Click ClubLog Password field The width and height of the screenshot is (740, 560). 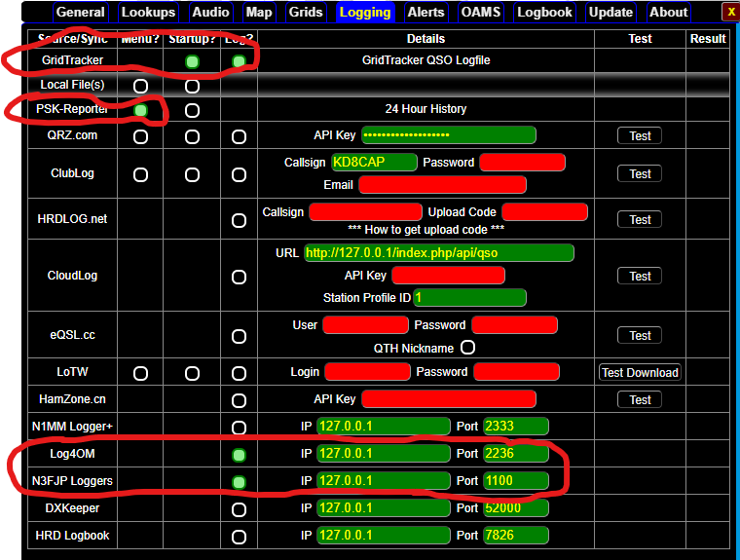(x=523, y=162)
